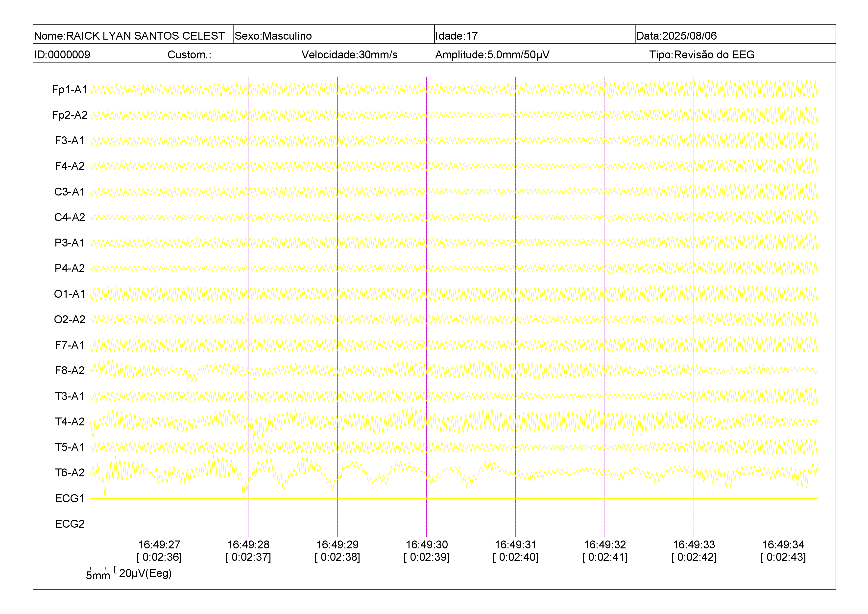Select the T6-A2 channel label
This screenshot has width=868, height=614.
click(70, 473)
